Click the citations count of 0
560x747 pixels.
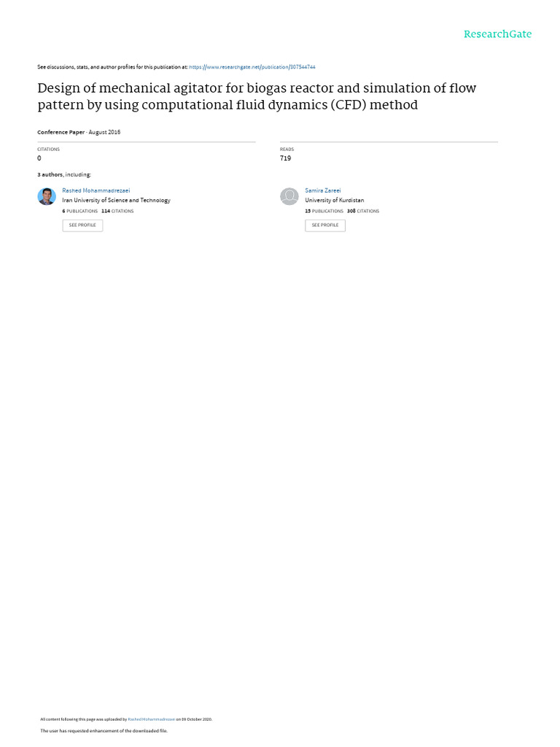click(x=39, y=158)
